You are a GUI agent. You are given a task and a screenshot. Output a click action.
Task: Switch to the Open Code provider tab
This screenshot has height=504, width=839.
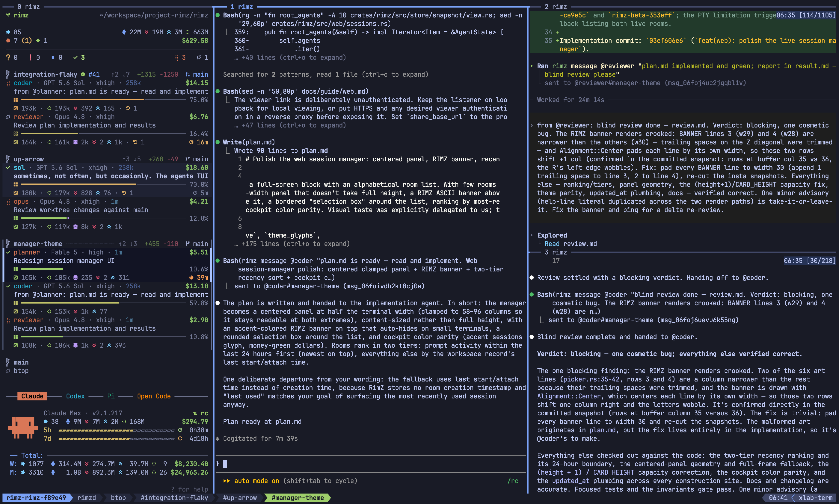[x=154, y=396]
